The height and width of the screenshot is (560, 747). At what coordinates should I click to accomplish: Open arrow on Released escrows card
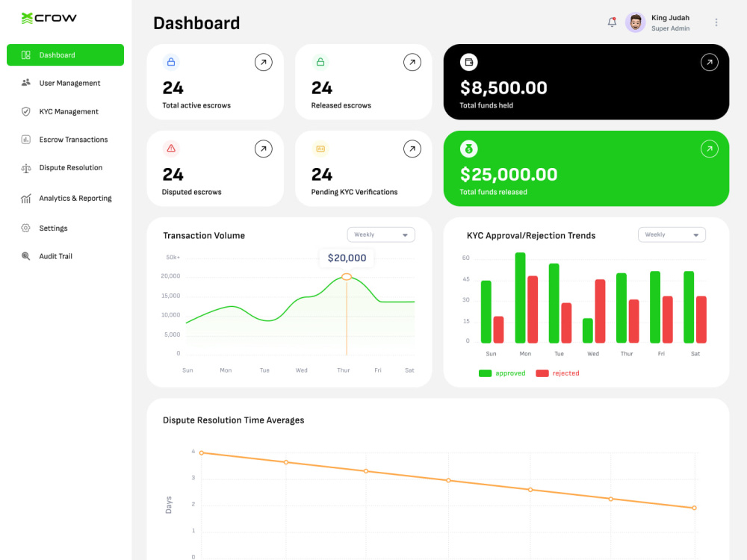(412, 63)
